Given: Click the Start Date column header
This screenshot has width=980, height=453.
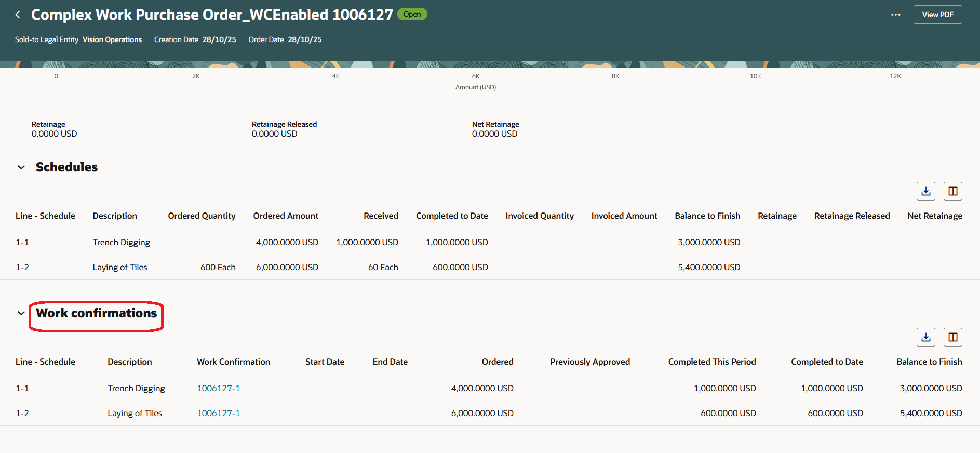Looking at the screenshot, I should point(325,362).
